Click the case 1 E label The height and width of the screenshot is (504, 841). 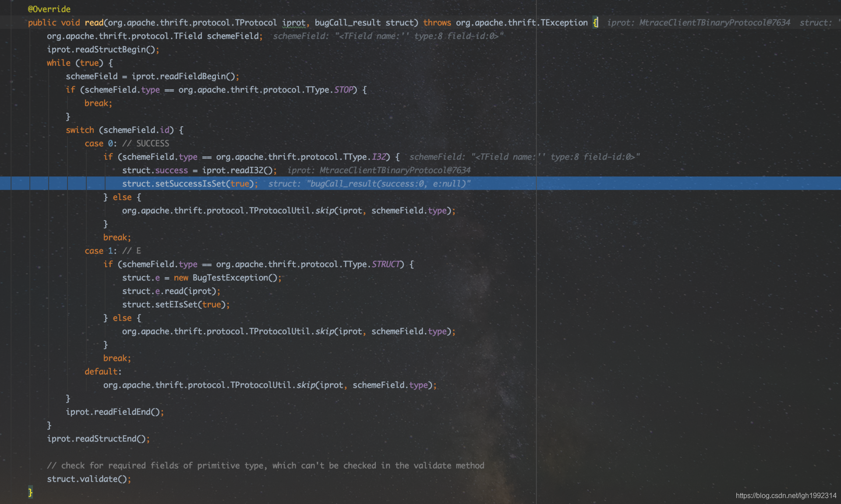pyautogui.click(x=113, y=251)
